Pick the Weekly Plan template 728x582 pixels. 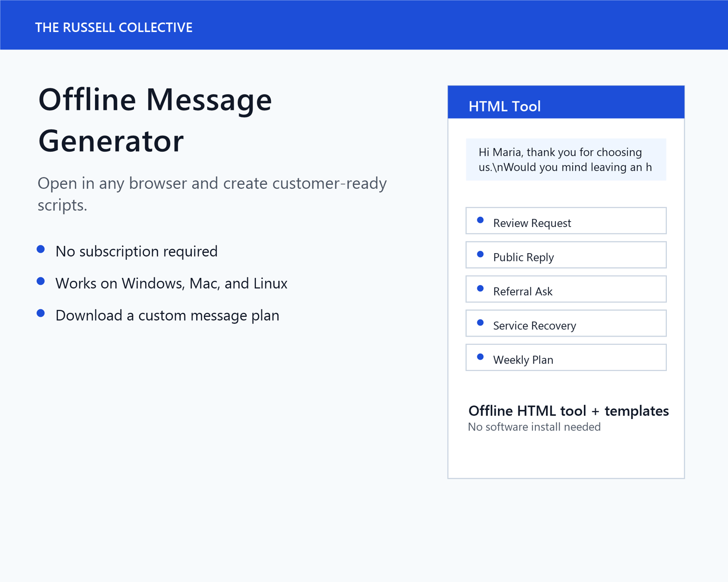pyautogui.click(x=566, y=357)
